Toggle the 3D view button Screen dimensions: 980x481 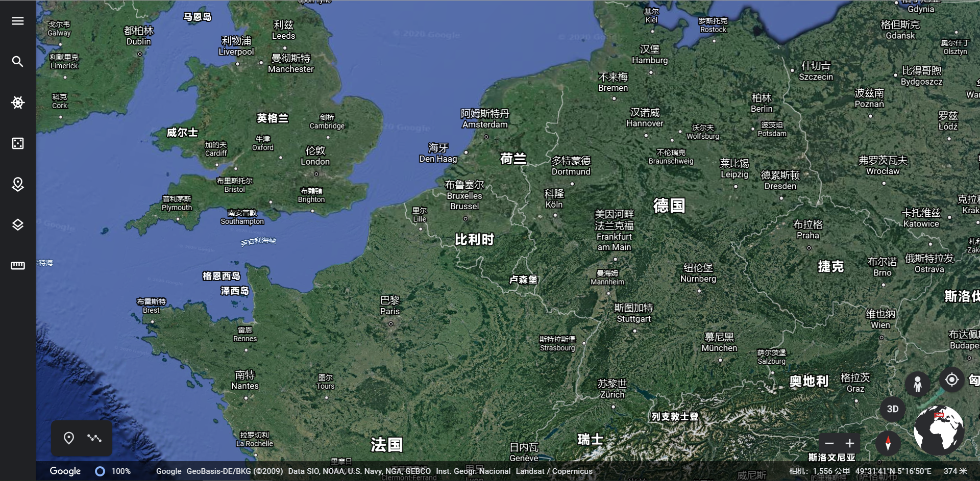(x=893, y=409)
